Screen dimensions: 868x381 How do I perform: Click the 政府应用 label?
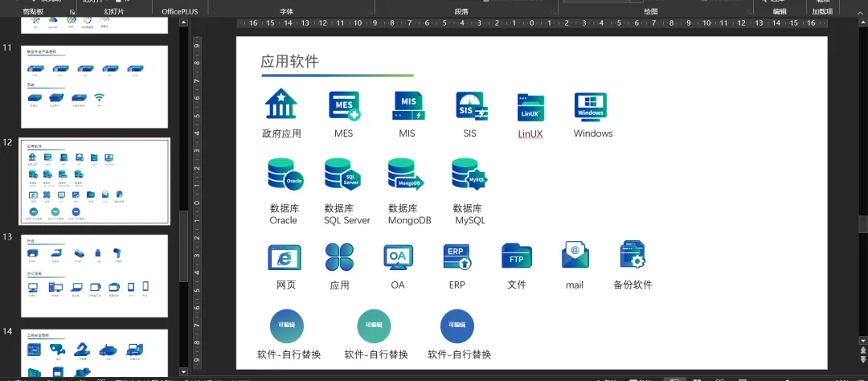[x=282, y=133]
